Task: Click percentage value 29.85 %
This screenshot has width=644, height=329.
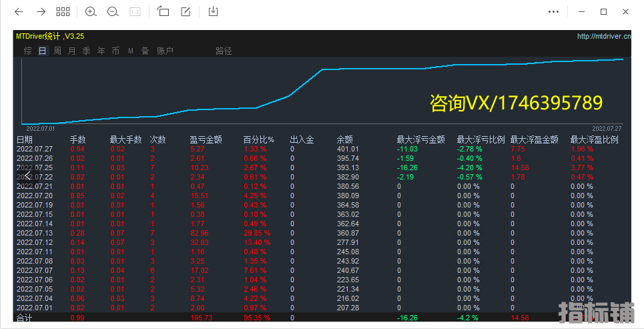Action: (x=257, y=233)
